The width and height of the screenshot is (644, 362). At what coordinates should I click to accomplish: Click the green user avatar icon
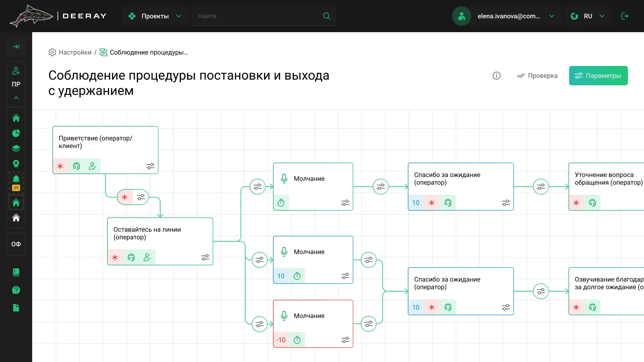click(462, 16)
